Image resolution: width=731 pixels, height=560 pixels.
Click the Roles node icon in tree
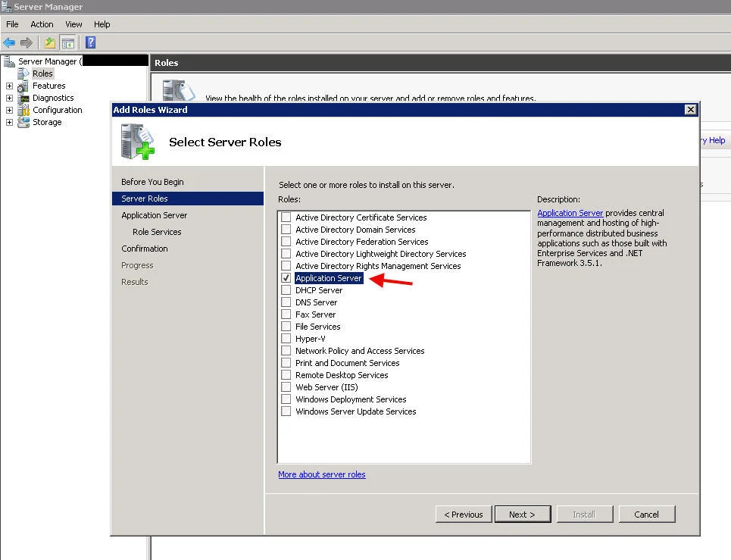pyautogui.click(x=23, y=74)
